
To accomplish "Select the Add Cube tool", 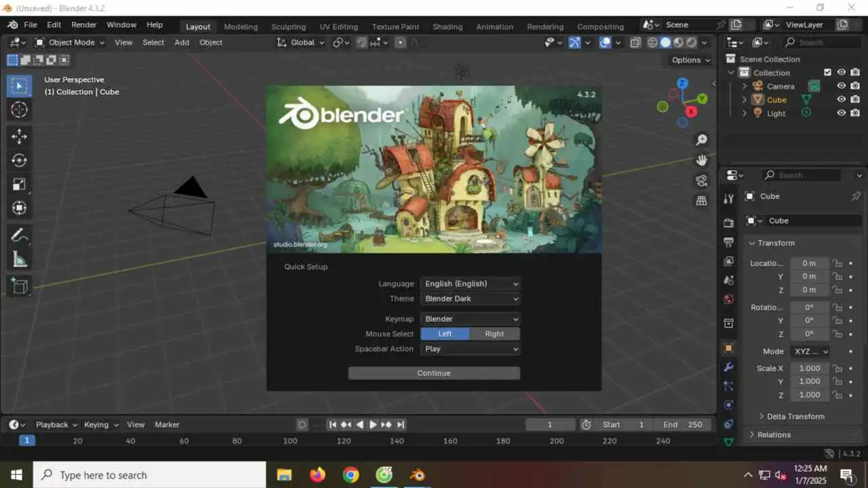I will (19, 286).
